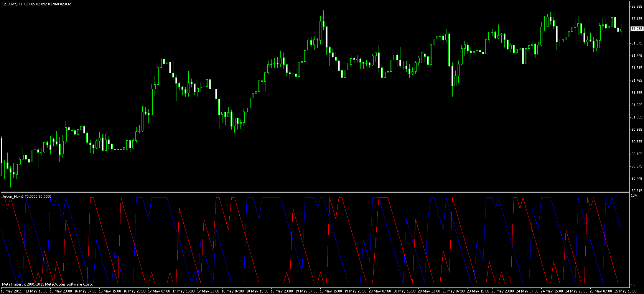Click the 80.965 price axis value
Screen dimensions: 644x294
[x=636, y=130]
